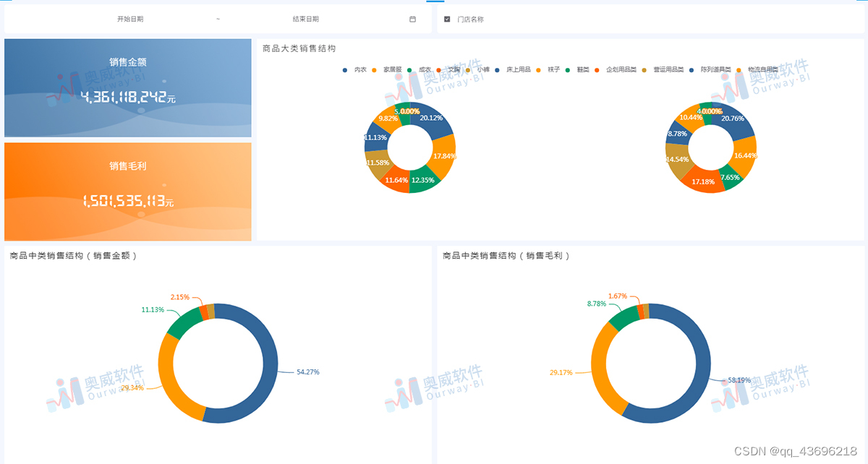Toggle the 小裤 legend item
This screenshot has height=464, width=868.
click(477, 69)
